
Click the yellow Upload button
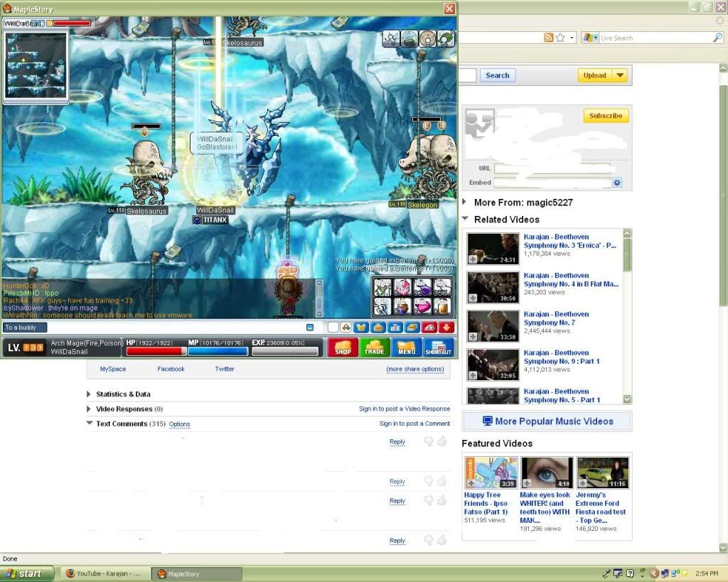click(595, 75)
